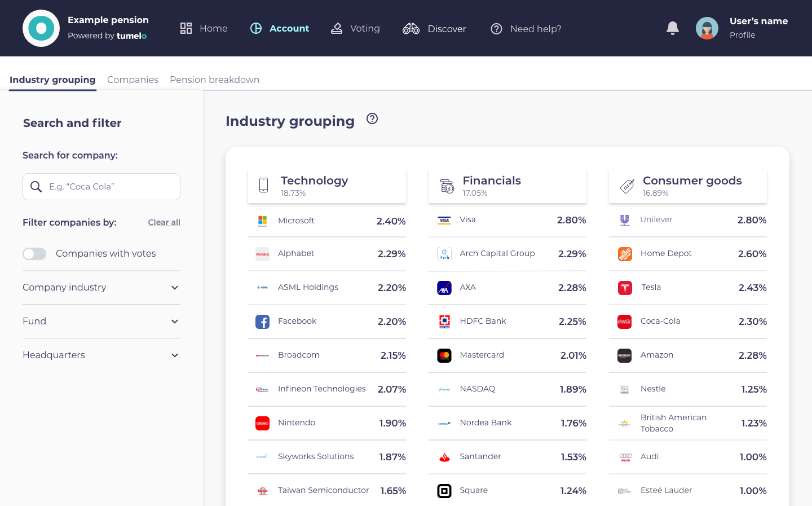This screenshot has width=812, height=506.
Task: Click the Mastercard logo icon
Action: [x=444, y=355]
